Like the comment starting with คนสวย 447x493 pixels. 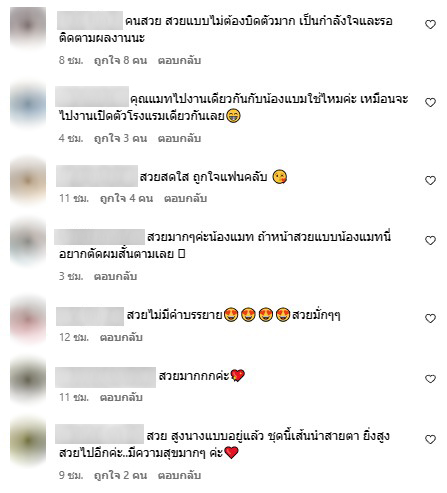coord(430,24)
